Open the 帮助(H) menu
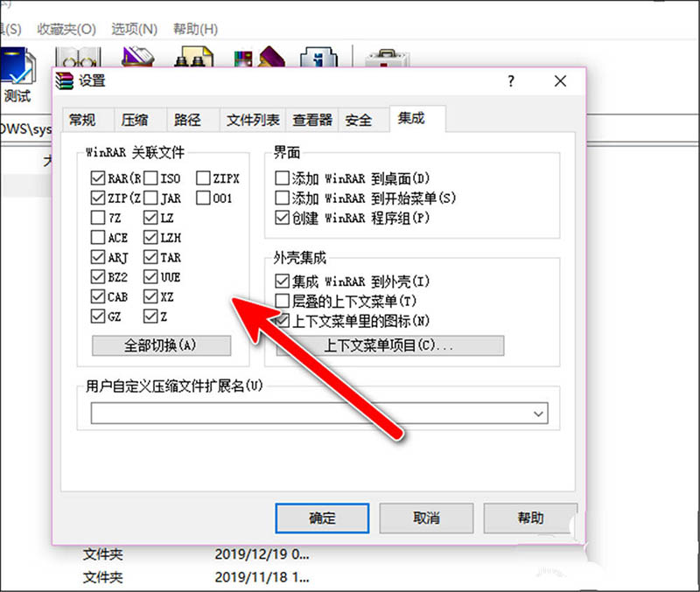Screen dimensions: 700x592 pos(195,30)
